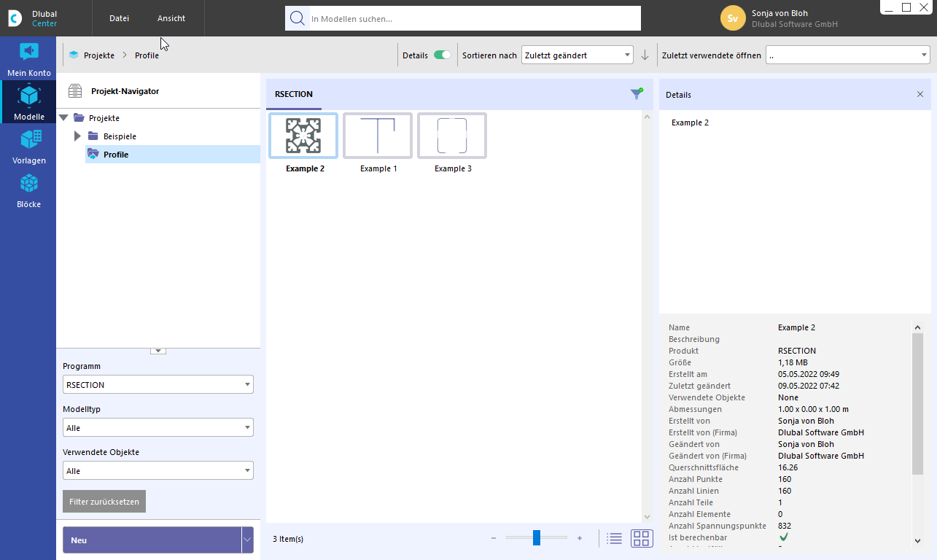The width and height of the screenshot is (937, 560).
Task: Click the Dlubal Center logo icon
Action: point(15,19)
